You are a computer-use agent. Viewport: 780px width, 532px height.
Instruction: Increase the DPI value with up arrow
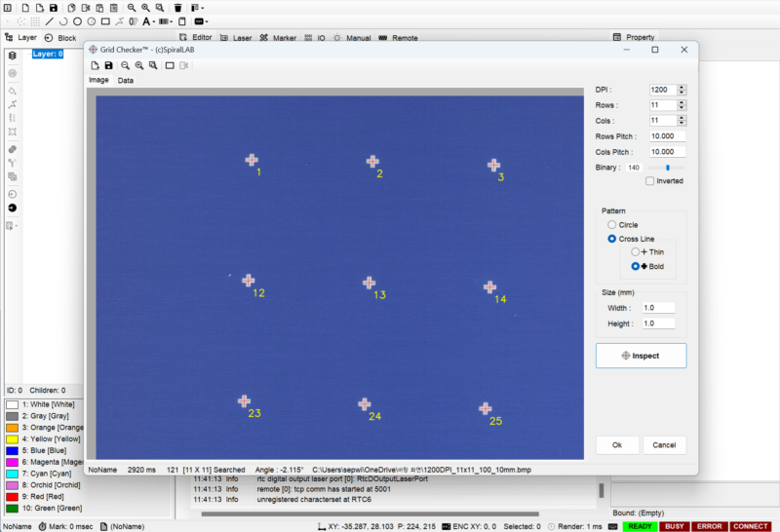682,87
